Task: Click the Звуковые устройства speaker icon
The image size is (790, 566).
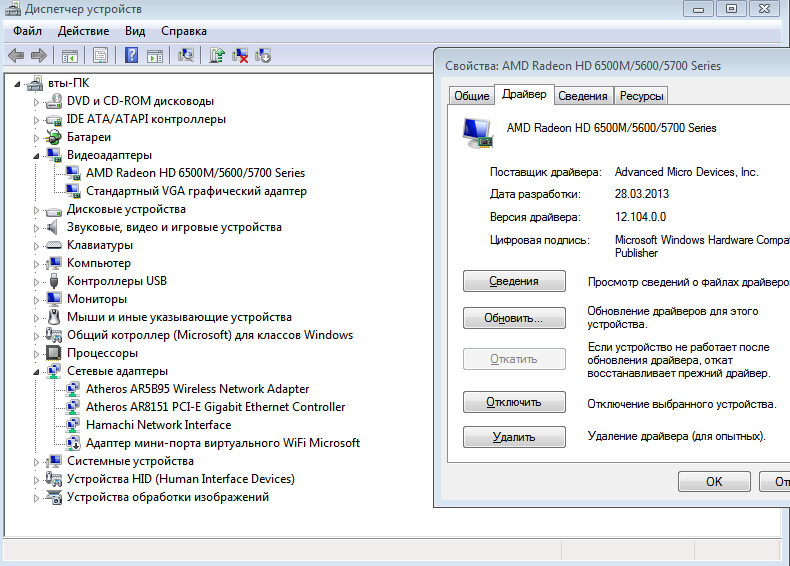Action: click(x=52, y=227)
